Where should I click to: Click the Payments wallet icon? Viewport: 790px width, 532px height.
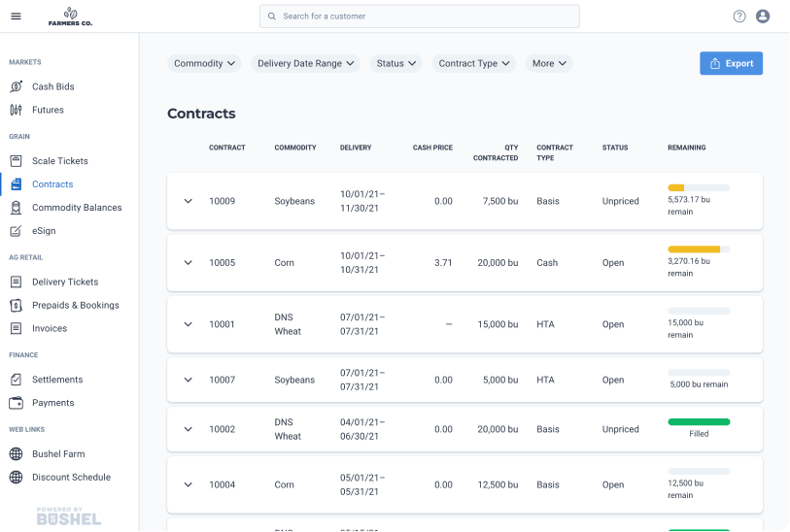pos(17,403)
